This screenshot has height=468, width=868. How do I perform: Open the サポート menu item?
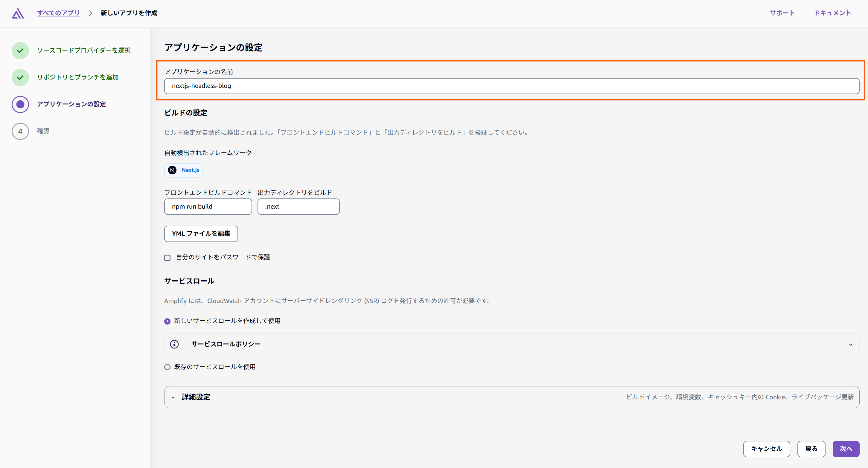[x=782, y=13]
